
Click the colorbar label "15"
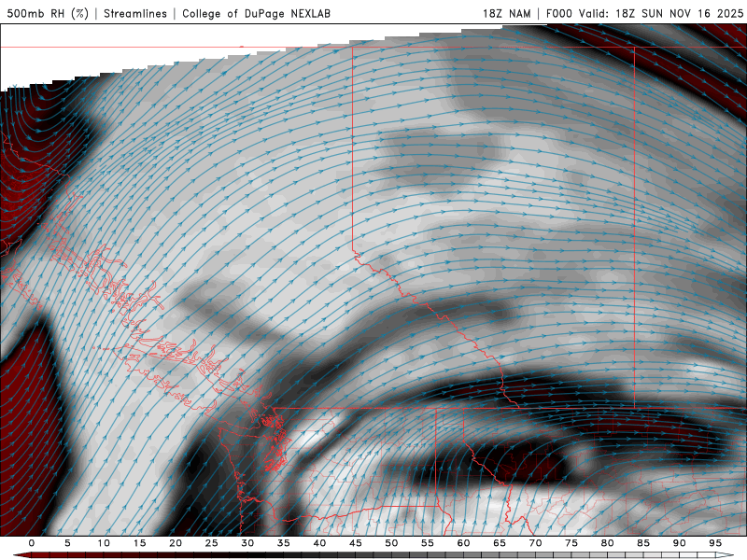pyautogui.click(x=139, y=543)
